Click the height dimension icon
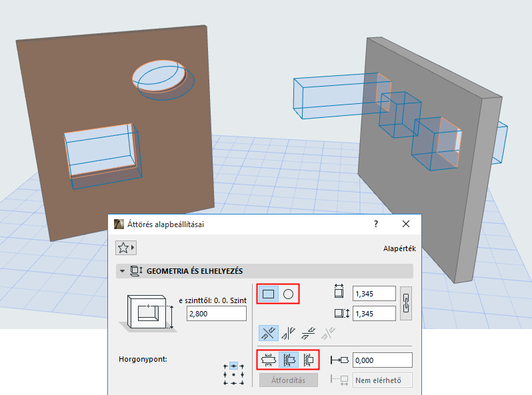Image resolution: width=532 pixels, height=395 pixels. pos(341,313)
